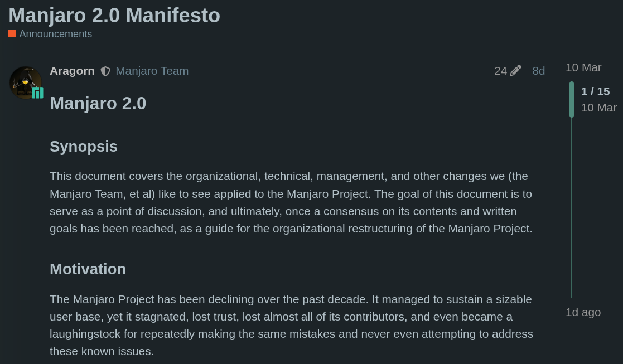Click the edit counter showing 24
The image size is (623, 364).
coord(500,70)
